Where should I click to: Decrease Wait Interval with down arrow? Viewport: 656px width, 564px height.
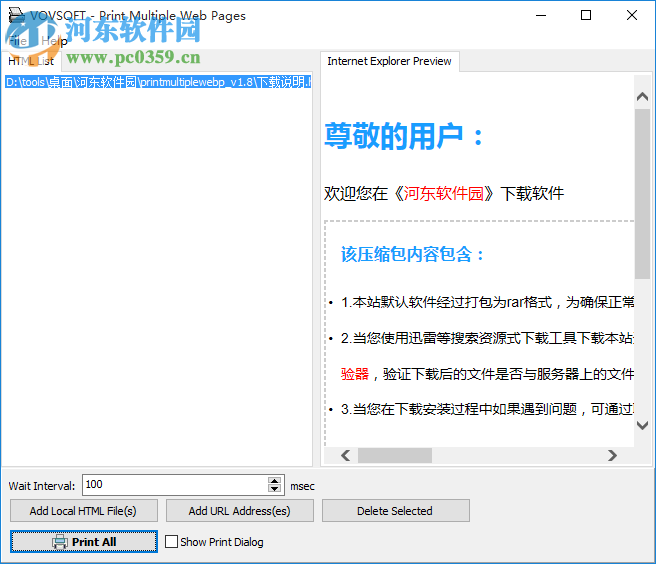pyautogui.click(x=274, y=489)
